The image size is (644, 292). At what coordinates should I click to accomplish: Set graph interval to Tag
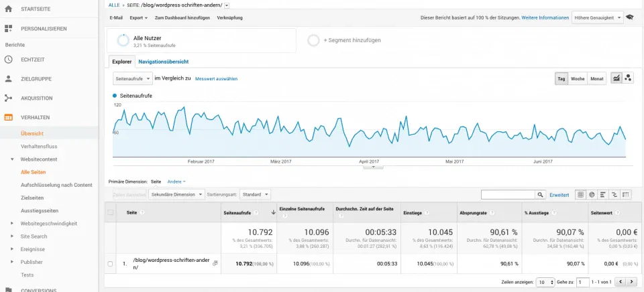pyautogui.click(x=561, y=78)
